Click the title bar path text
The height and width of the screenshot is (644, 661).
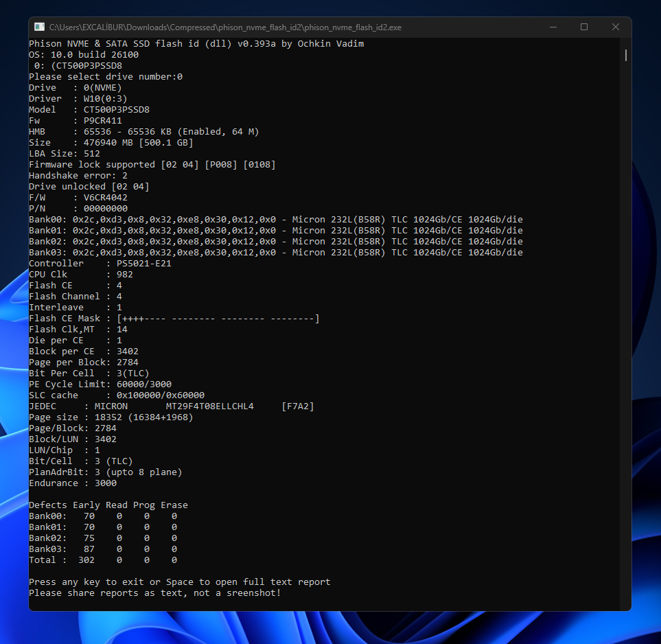(225, 27)
